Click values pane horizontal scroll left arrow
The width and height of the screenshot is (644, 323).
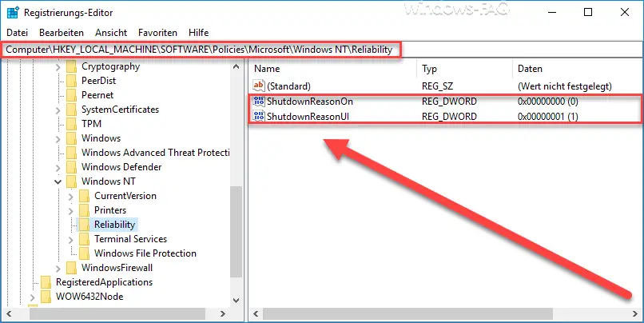point(256,314)
